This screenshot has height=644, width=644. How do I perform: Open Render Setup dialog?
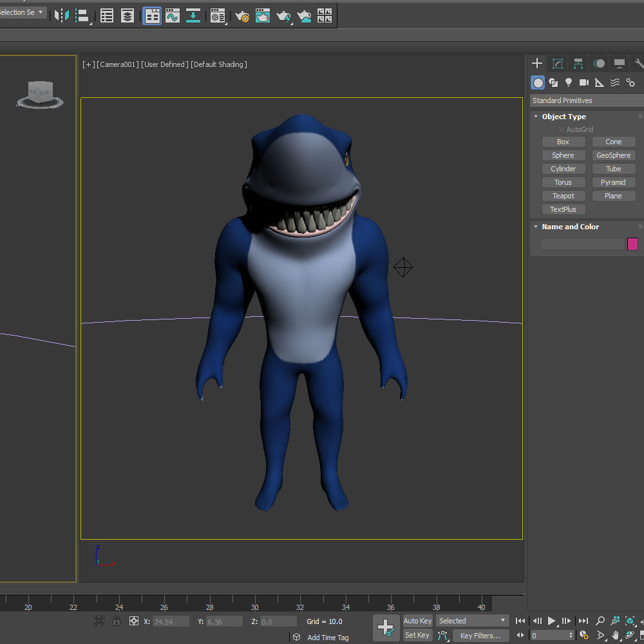[242, 16]
